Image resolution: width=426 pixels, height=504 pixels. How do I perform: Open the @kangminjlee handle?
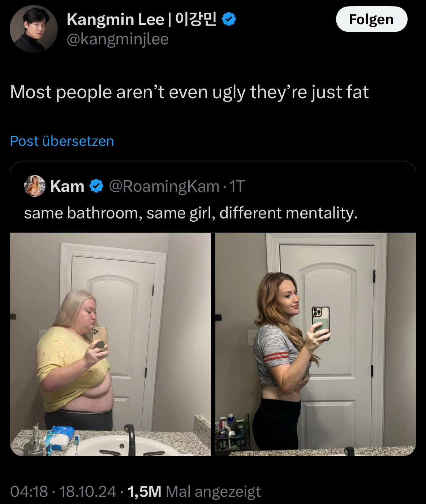coord(117,39)
